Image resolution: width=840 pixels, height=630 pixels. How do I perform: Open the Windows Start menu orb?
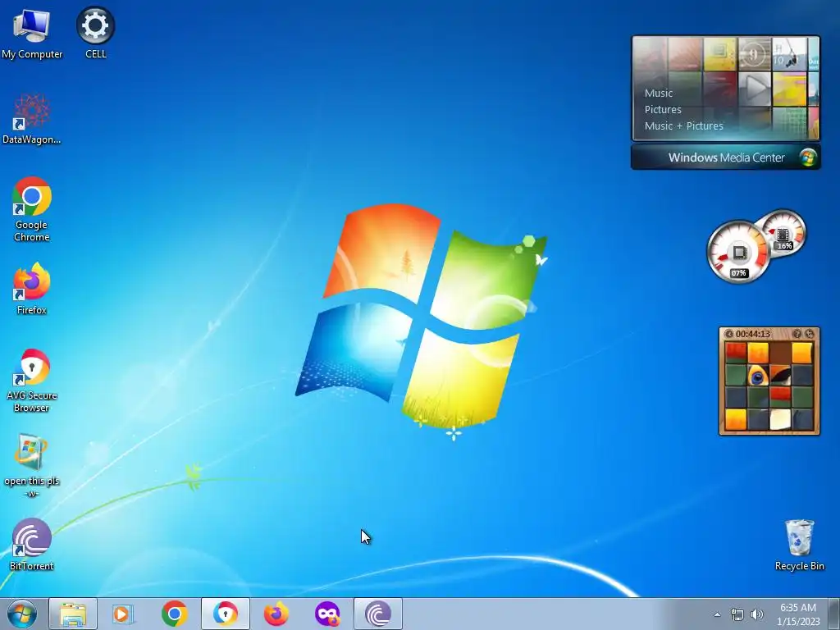tap(22, 614)
